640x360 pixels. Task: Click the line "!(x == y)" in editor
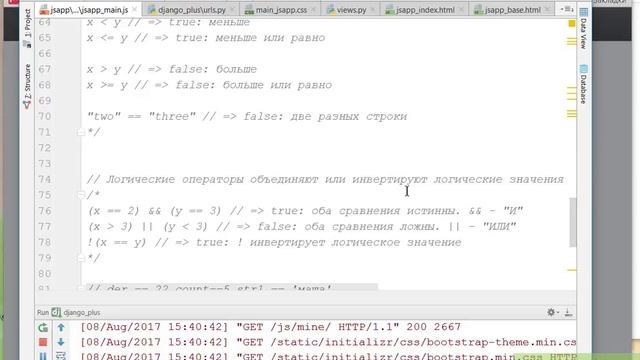(x=274, y=242)
